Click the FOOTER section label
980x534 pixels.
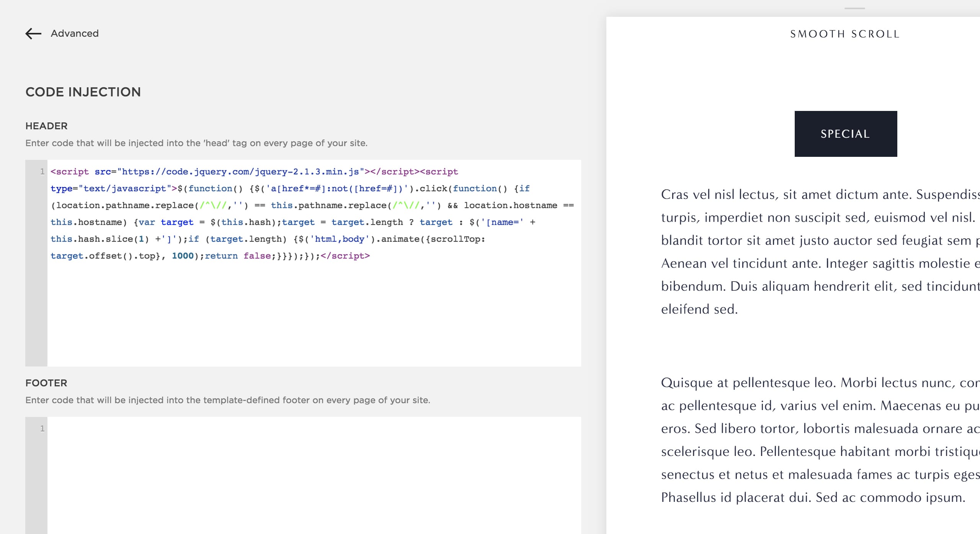(46, 382)
